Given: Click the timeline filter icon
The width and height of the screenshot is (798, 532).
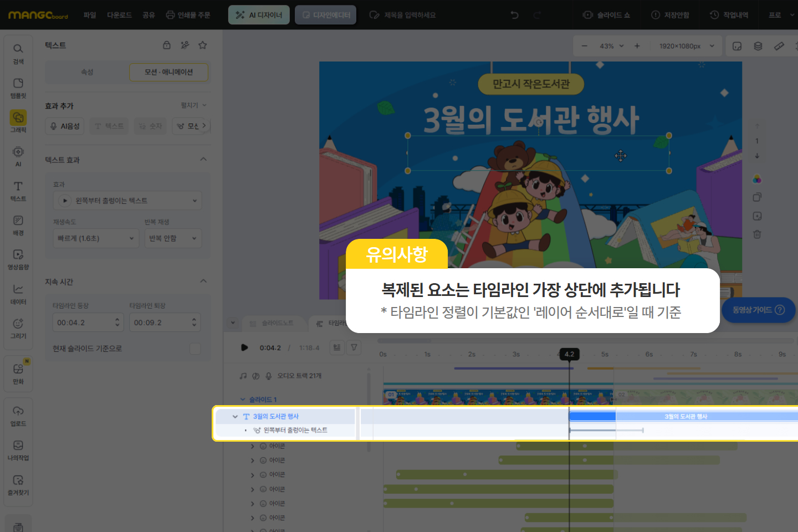Looking at the screenshot, I should click(354, 347).
